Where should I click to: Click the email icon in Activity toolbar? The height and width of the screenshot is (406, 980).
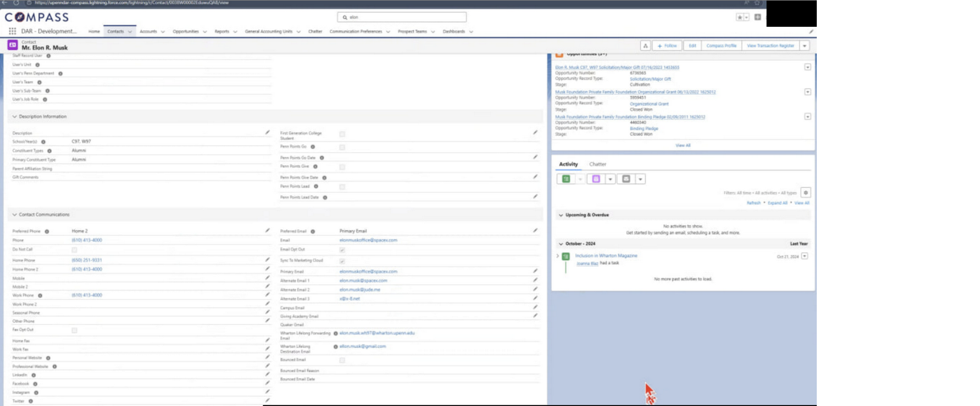(626, 179)
